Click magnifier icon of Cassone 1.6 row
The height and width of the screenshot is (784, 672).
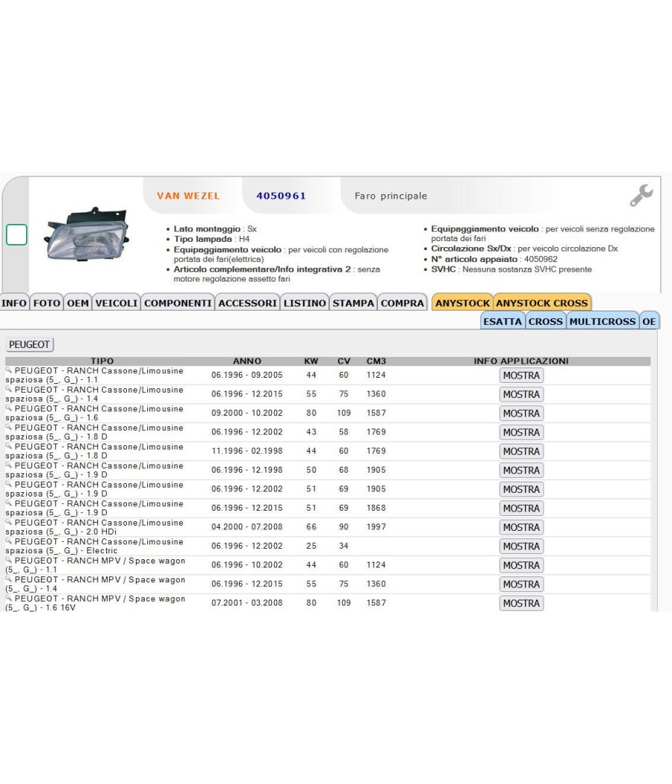[8, 408]
